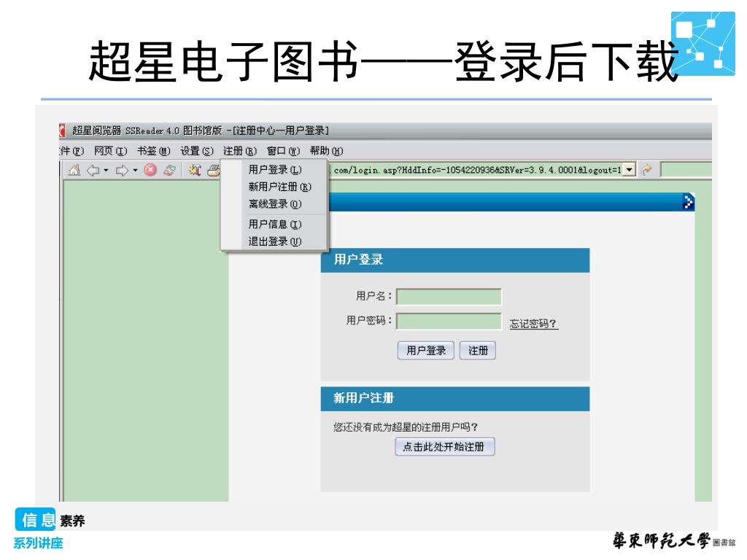Click the SSReader logo in the title bar
This screenshot has width=747, height=560.
pyautogui.click(x=62, y=131)
